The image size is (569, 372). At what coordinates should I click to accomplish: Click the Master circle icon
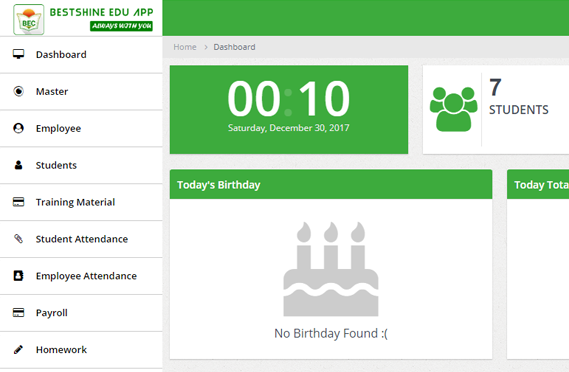coord(19,91)
